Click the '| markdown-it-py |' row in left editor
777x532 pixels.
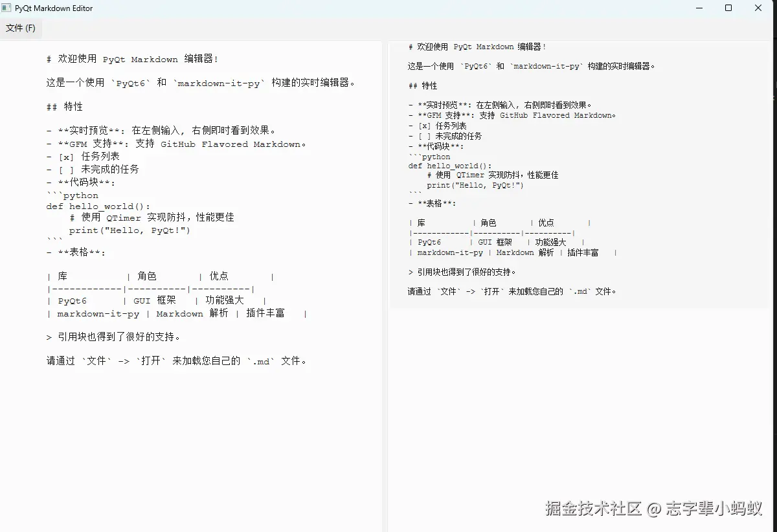[x=177, y=314]
